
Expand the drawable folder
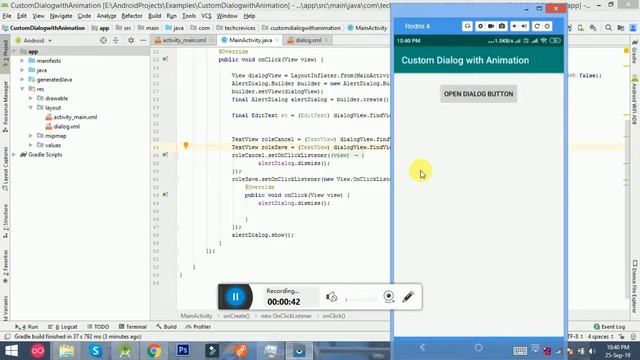click(31, 98)
